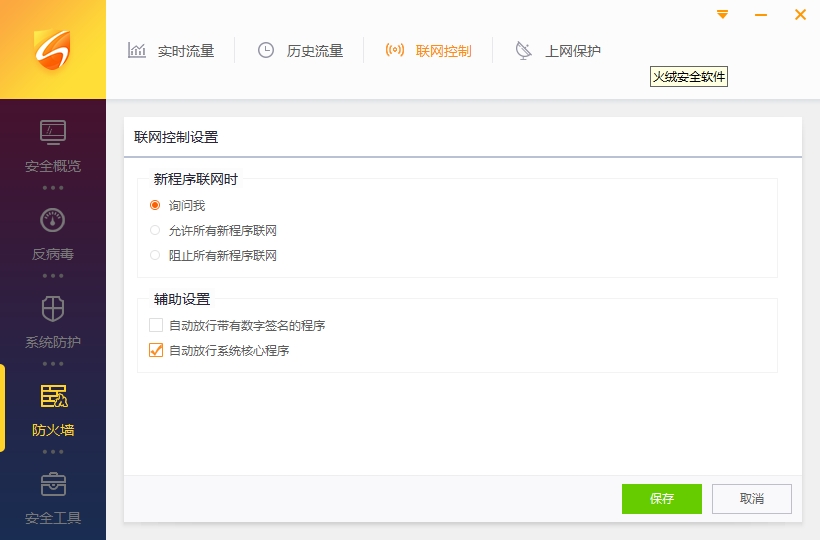This screenshot has height=540, width=820.
Task: Open the 安全概览 sidebar monitor icon
Action: click(53, 132)
